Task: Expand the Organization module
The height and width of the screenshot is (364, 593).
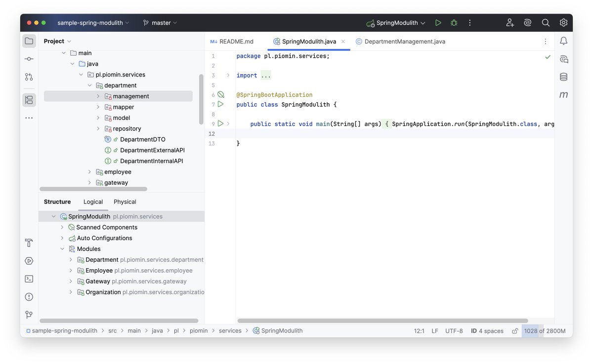Action: 70,292
